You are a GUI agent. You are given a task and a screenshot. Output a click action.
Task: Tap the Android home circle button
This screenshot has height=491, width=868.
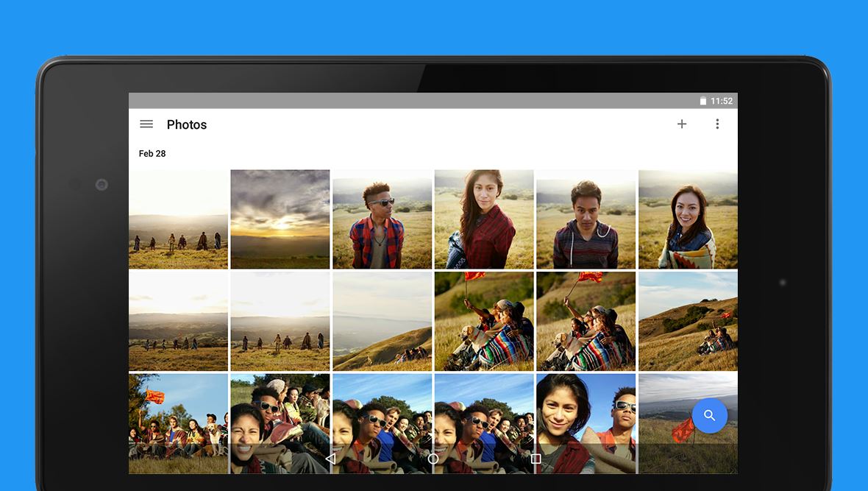coord(433,459)
